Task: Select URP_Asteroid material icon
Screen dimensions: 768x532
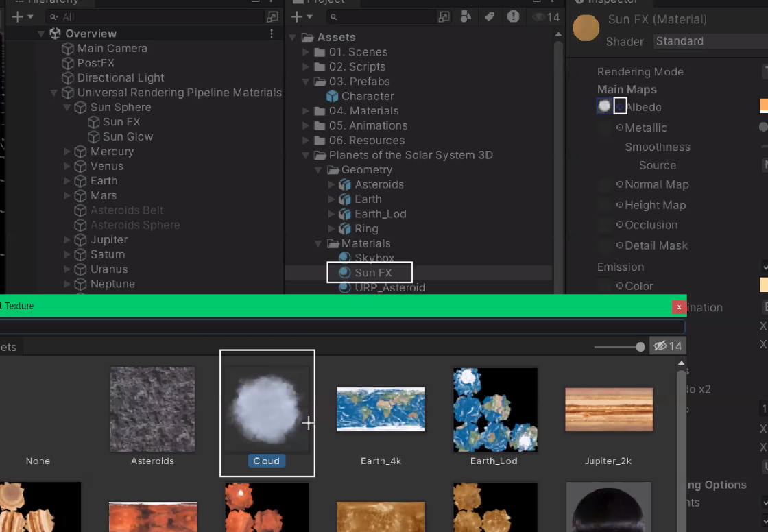Action: [345, 287]
